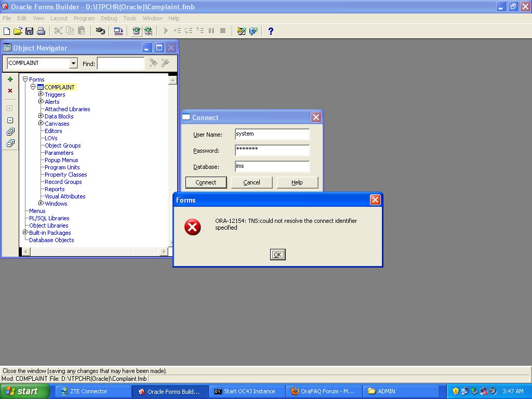Screen dimensions: 532x399
Task: Click the Save diskette icon
Action: 29,31
